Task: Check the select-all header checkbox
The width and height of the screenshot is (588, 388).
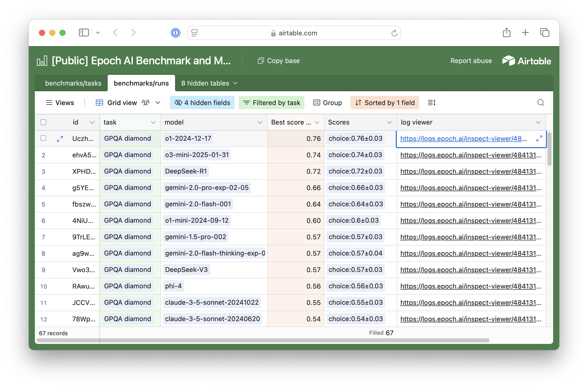Action: pos(43,122)
